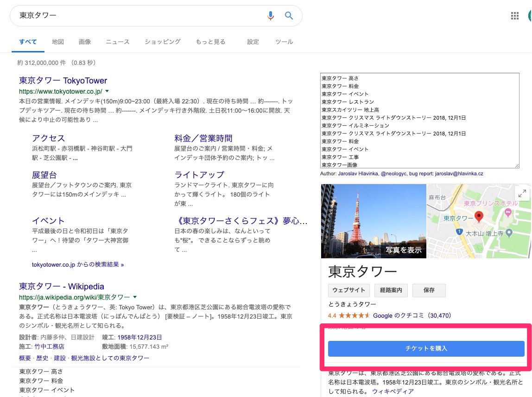Click the Tokyo Tower photo 写真を表示
The image size is (532, 397).
(374, 221)
